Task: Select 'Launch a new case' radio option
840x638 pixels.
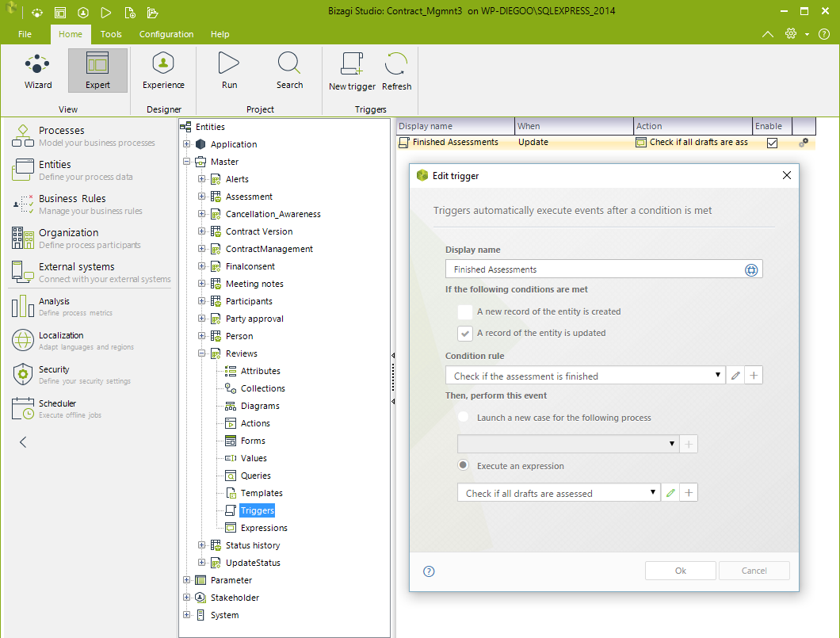Action: click(x=464, y=417)
